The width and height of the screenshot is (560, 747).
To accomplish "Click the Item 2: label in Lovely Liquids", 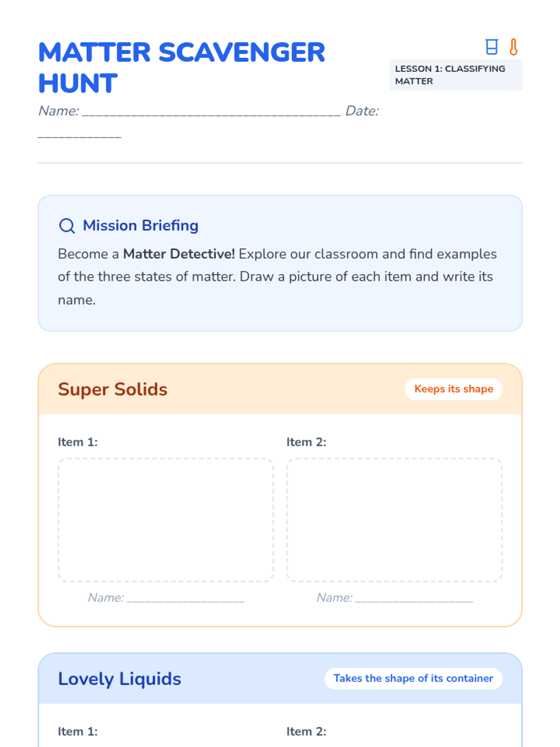I will 306,732.
